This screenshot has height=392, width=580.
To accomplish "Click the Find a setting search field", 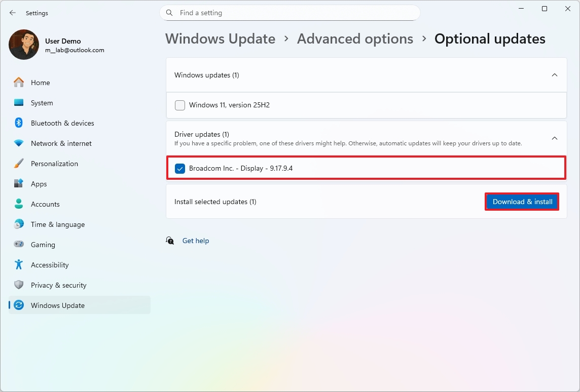I will (x=289, y=13).
